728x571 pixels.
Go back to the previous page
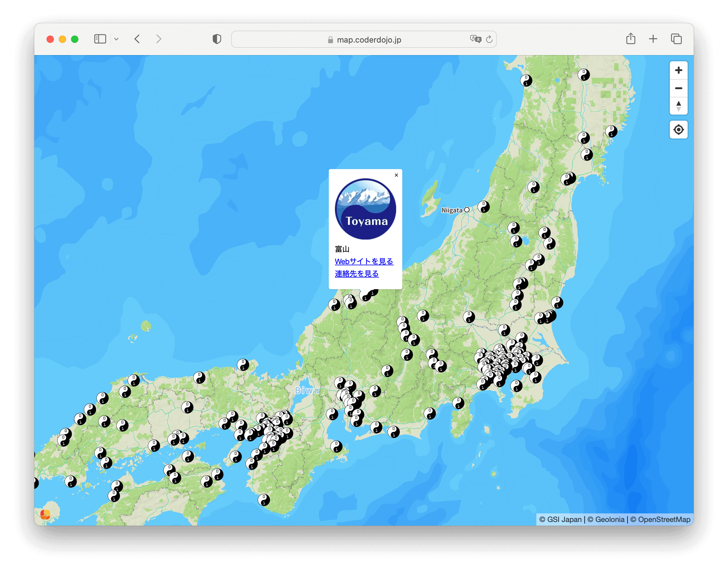[x=137, y=39]
